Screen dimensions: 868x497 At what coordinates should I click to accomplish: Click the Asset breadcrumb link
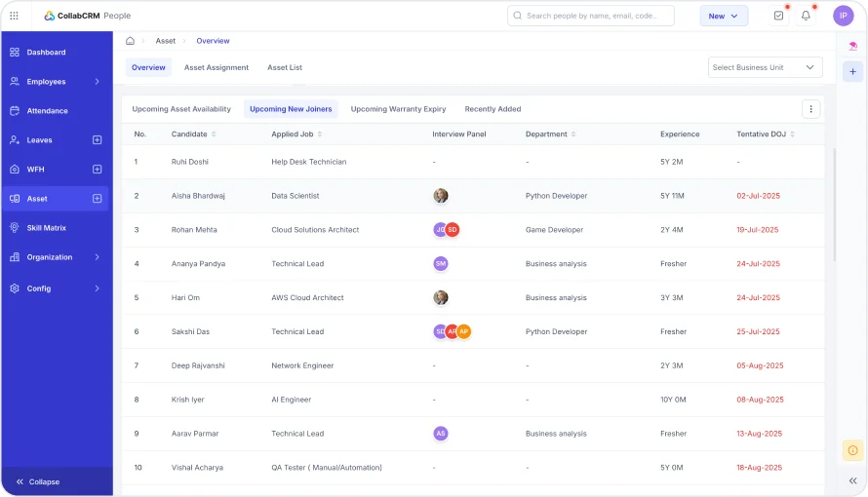pyautogui.click(x=166, y=41)
